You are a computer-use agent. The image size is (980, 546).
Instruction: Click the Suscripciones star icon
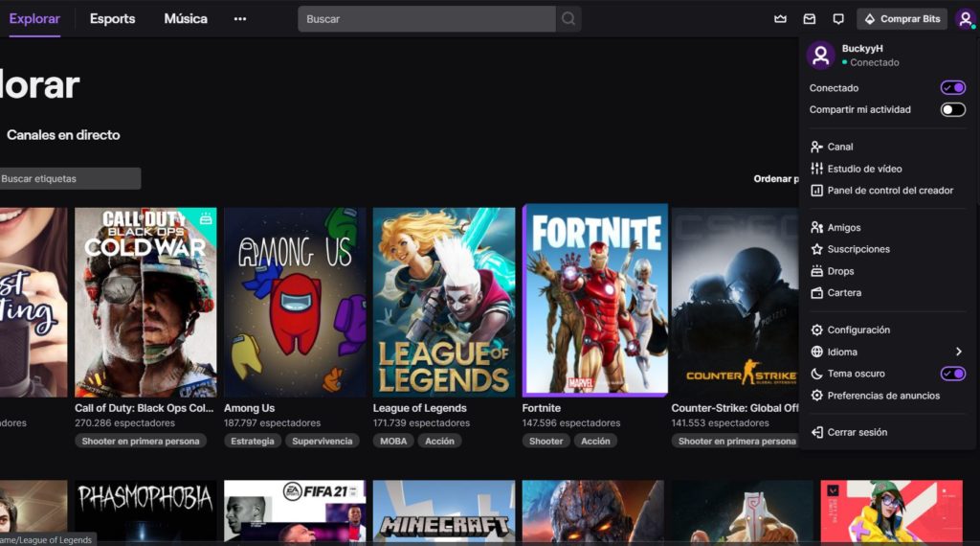point(816,249)
